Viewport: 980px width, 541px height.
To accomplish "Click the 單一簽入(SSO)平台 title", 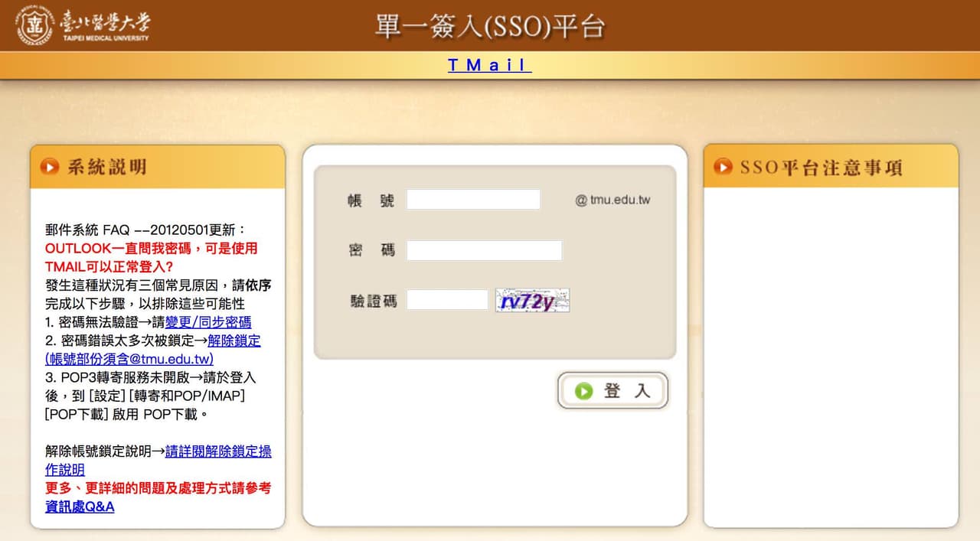I will 490,25.
